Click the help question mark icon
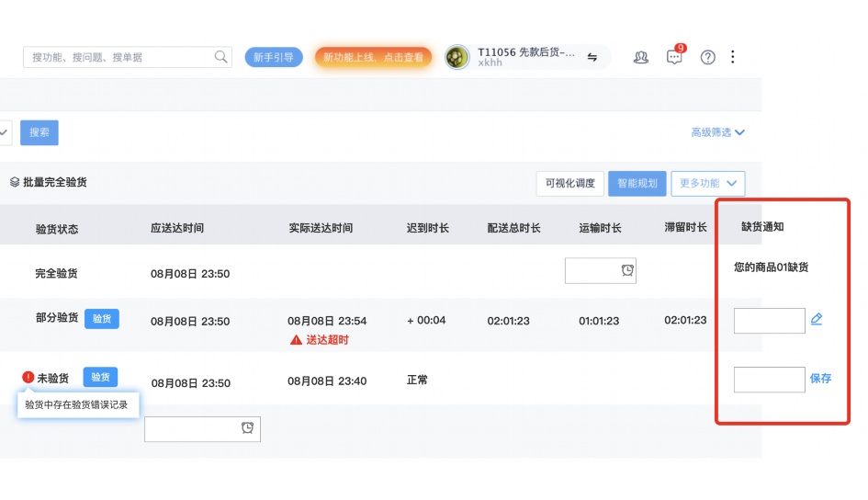 tap(707, 57)
